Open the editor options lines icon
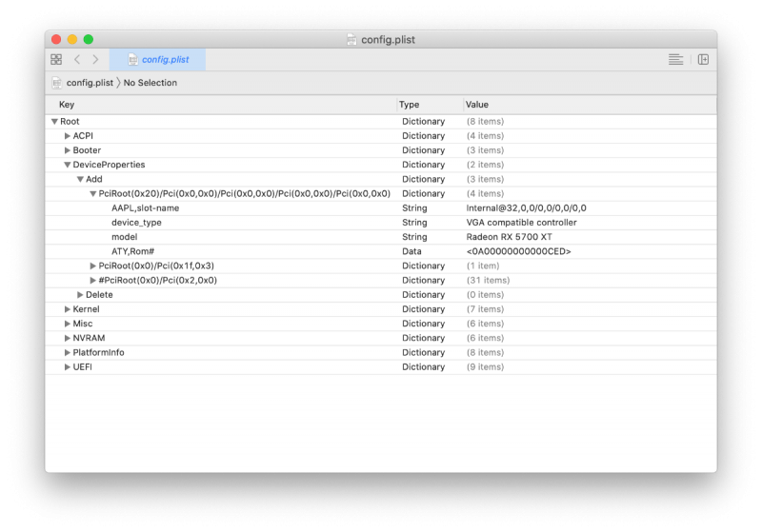The image size is (762, 532). pos(675,59)
